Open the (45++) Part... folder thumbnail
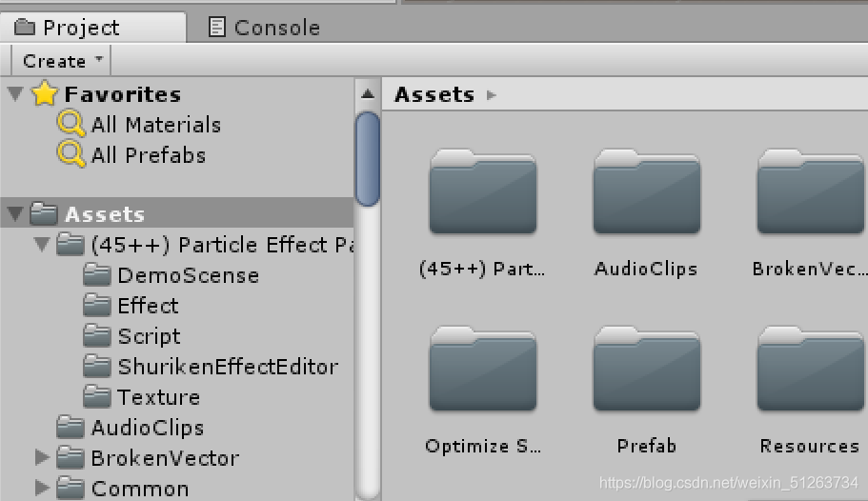The height and width of the screenshot is (501, 868). point(482,191)
